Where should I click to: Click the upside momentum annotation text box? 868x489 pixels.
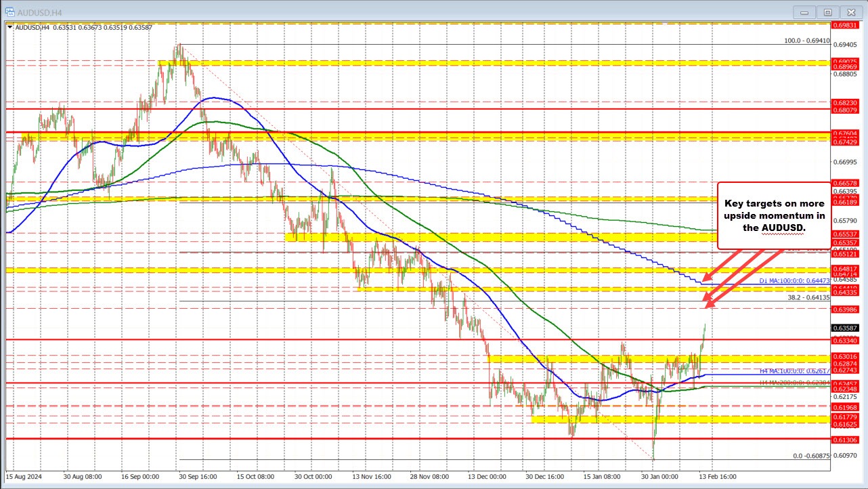[773, 216]
